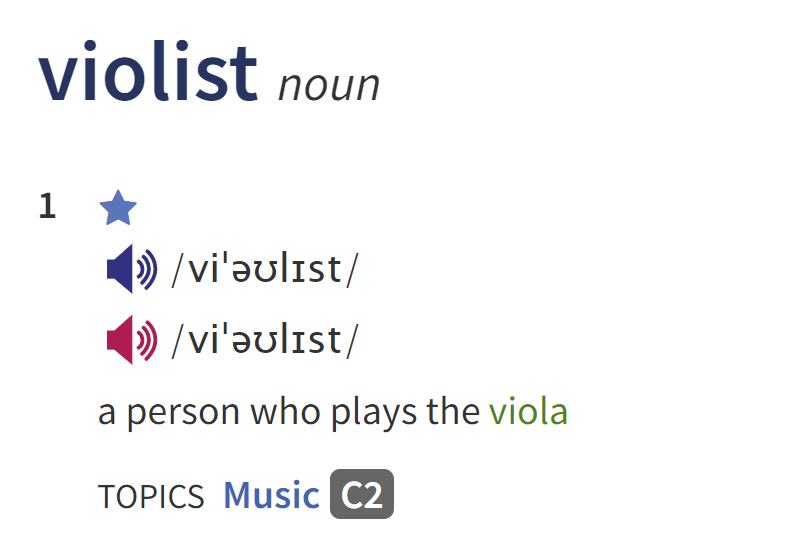Image resolution: width=797 pixels, height=554 pixels.
Task: Click the C2 level badge
Action: [x=362, y=494]
